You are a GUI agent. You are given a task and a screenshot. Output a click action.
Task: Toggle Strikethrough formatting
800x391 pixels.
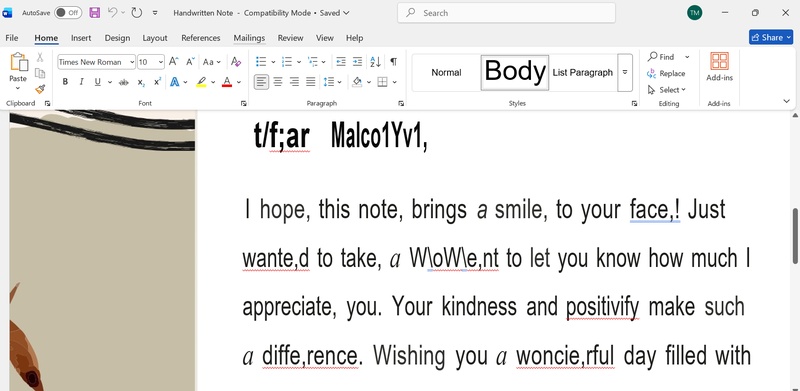pyautogui.click(x=123, y=82)
